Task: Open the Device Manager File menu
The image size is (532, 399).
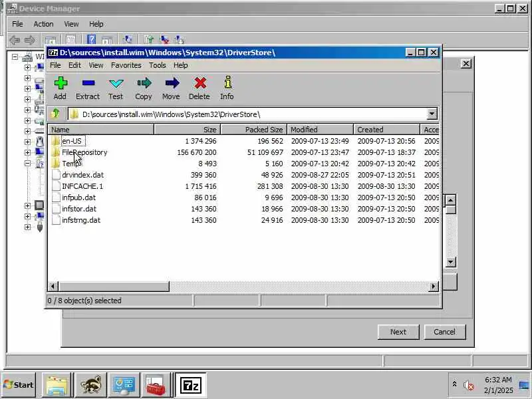Action: [x=17, y=24]
